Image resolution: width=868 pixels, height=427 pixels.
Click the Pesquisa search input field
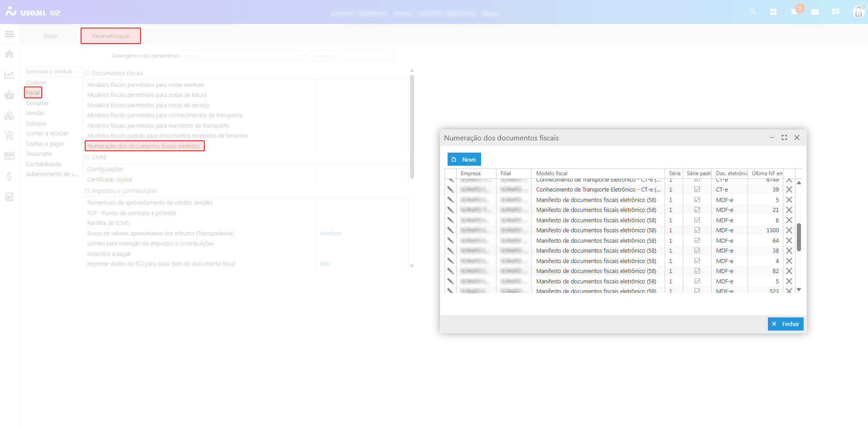pyautogui.click(x=352, y=56)
